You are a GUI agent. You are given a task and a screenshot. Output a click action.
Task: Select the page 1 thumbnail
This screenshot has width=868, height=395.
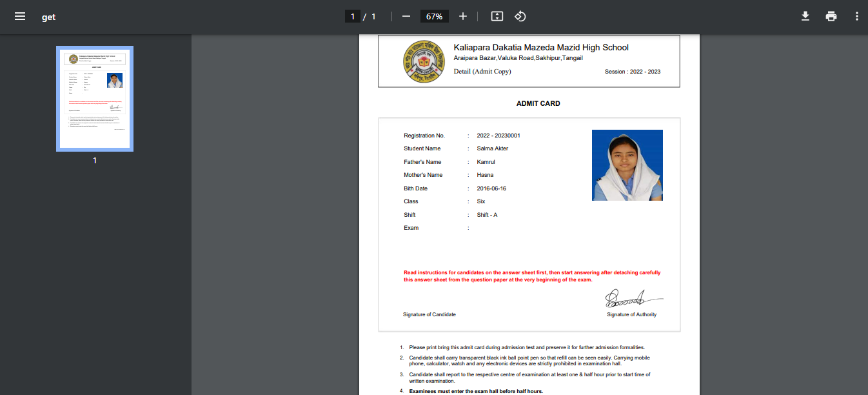tap(94, 98)
